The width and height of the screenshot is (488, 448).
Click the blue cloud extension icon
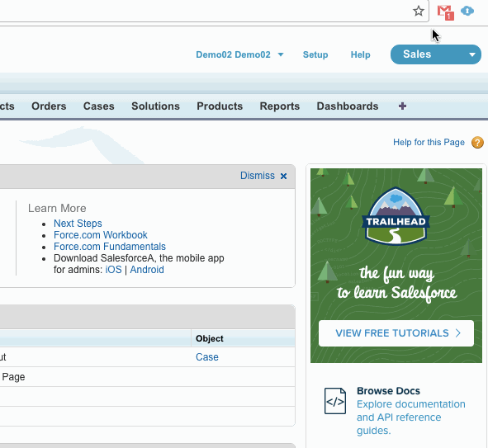coord(467,11)
